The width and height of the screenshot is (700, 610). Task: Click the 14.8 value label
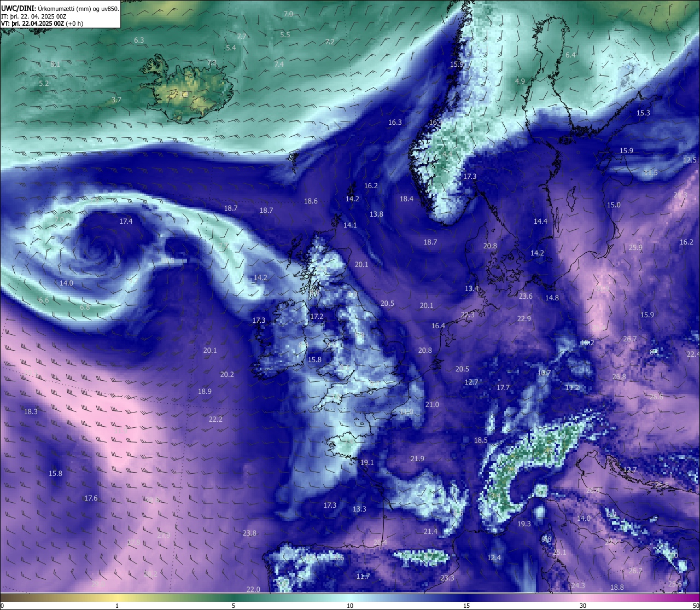(552, 298)
